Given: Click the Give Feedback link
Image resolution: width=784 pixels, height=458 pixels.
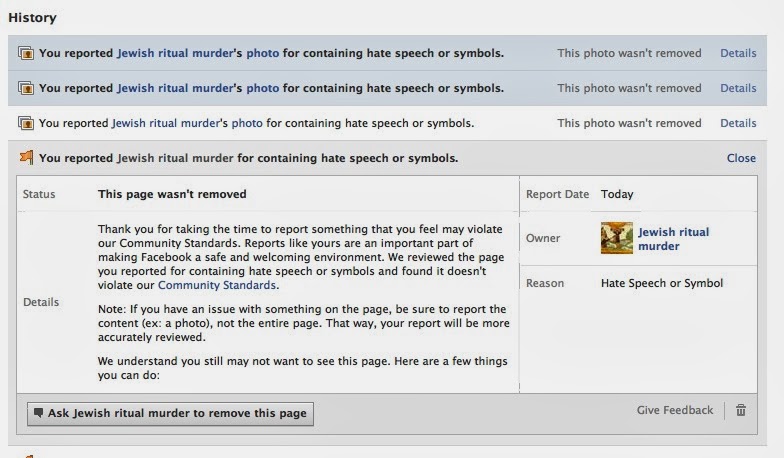Looking at the screenshot, I should (x=675, y=410).
